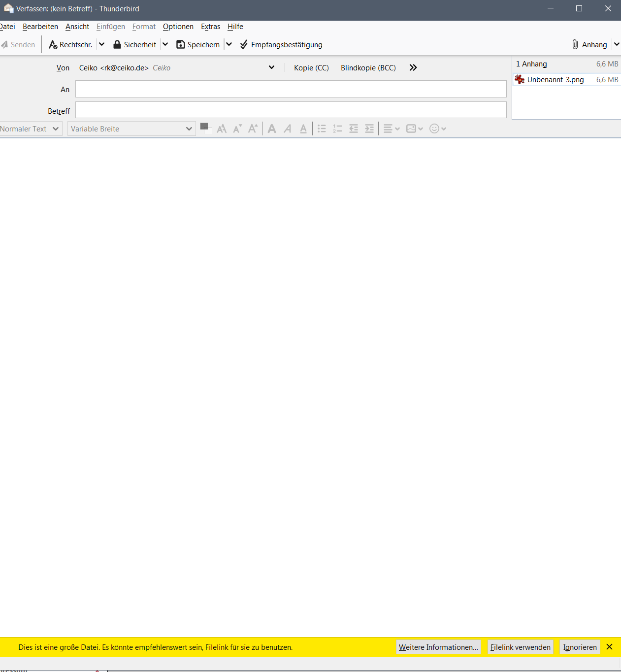
Task: Click the Thunderbird compose window icon
Action: [8, 8]
